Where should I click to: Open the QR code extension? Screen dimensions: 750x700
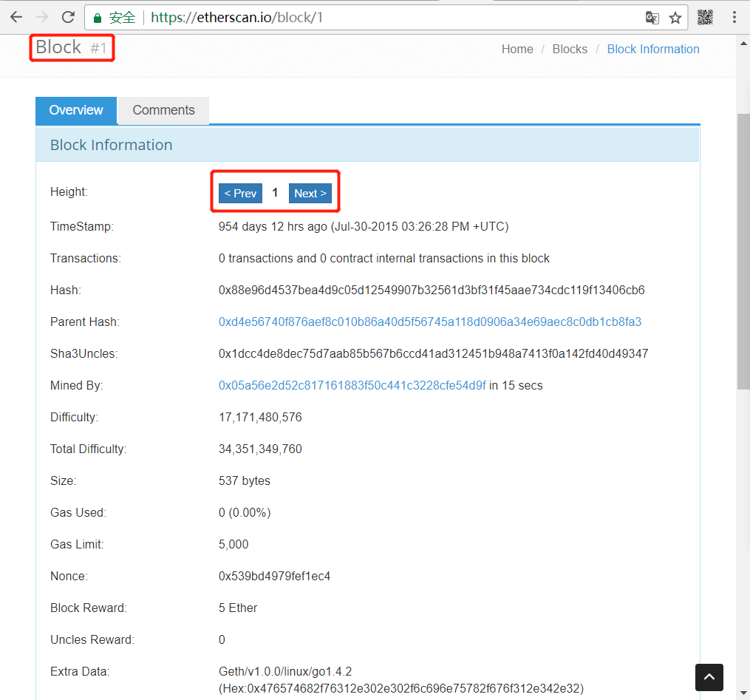(705, 17)
